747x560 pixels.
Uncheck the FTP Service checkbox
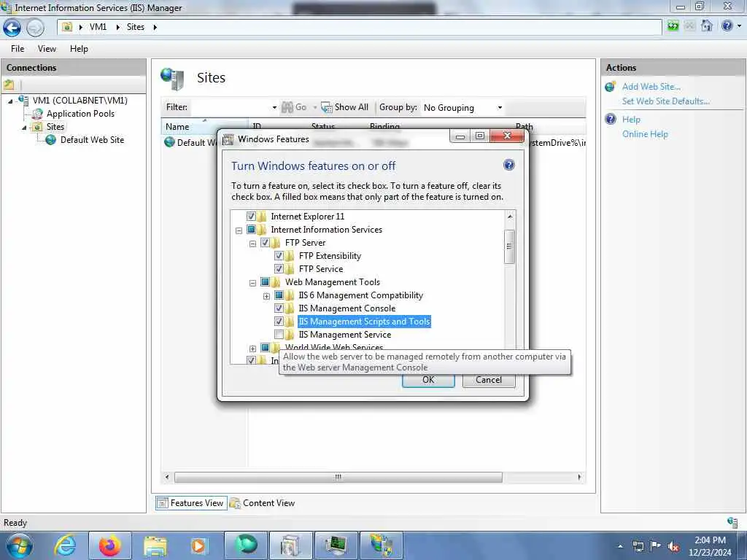(x=279, y=269)
